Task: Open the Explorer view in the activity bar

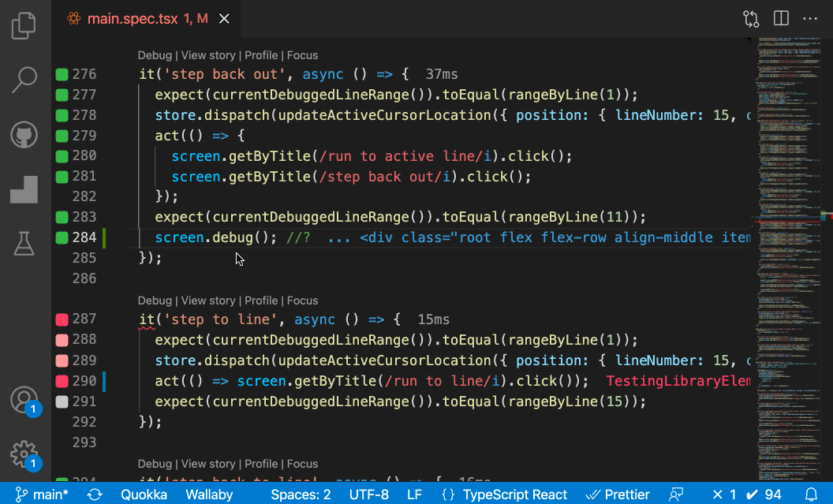Action: coord(24,25)
